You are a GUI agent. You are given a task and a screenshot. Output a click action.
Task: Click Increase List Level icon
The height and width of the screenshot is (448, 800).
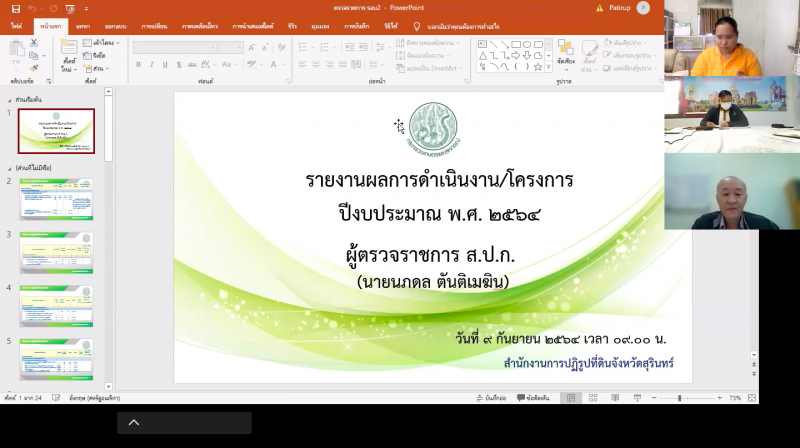tap(363, 47)
